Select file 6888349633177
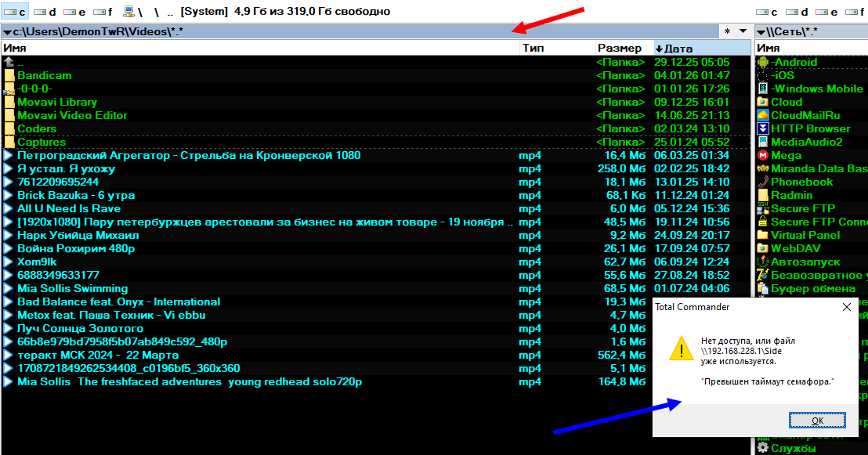This screenshot has height=455, width=868. click(x=58, y=275)
